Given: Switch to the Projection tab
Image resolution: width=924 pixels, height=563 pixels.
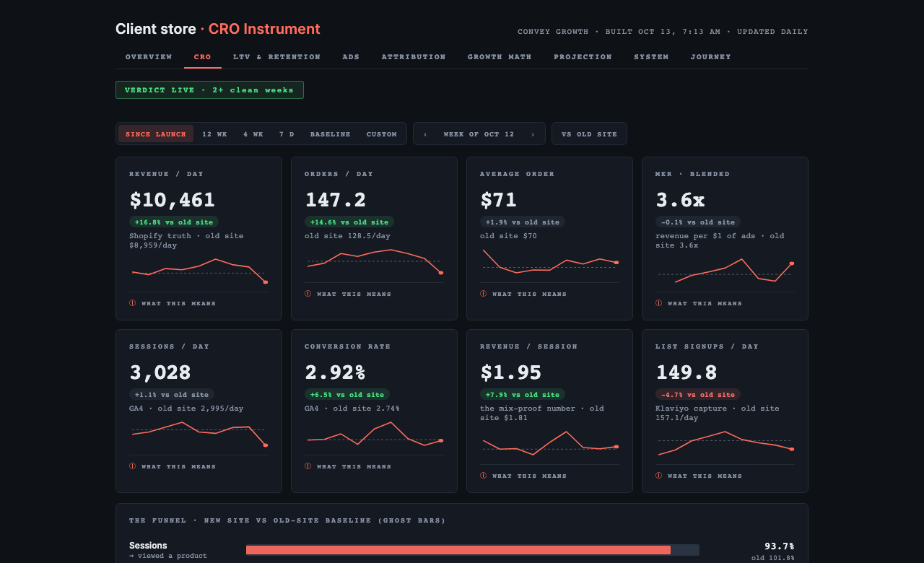Looking at the screenshot, I should [x=583, y=57].
